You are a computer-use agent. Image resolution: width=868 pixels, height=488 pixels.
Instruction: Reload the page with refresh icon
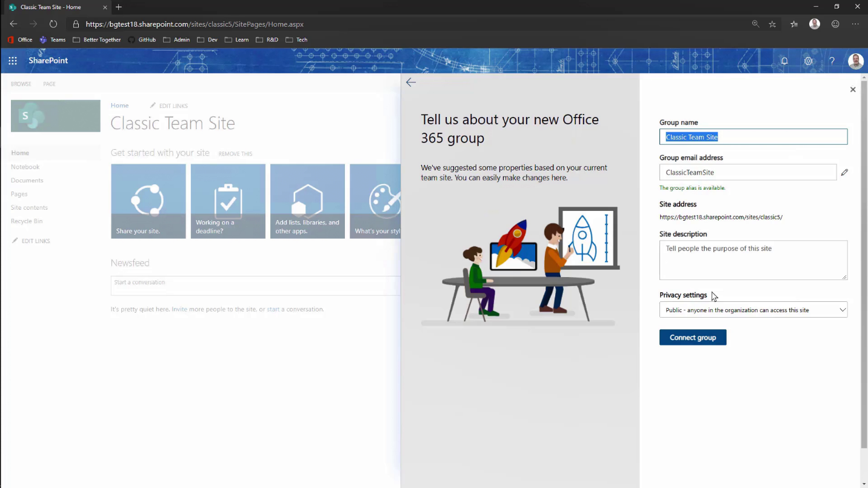53,24
